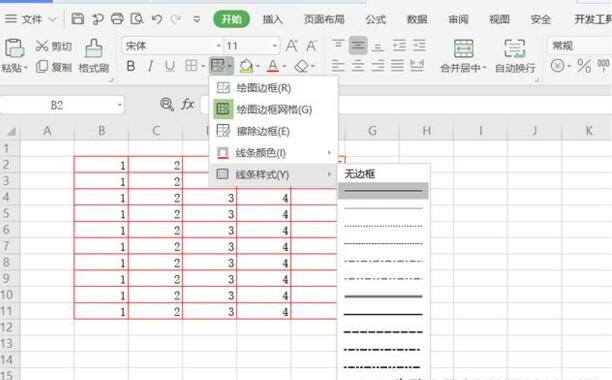
Task: Select 绘图边框网格(G) menu item
Action: click(x=273, y=109)
